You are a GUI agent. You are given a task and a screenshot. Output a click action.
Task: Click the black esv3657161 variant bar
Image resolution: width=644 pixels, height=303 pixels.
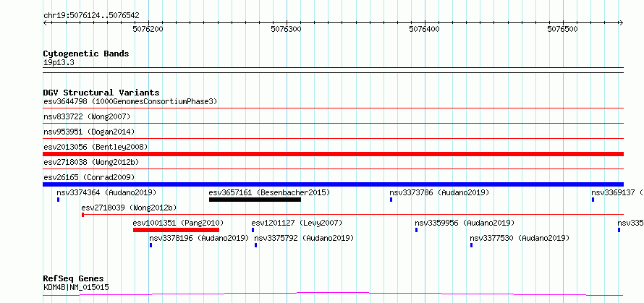point(255,200)
